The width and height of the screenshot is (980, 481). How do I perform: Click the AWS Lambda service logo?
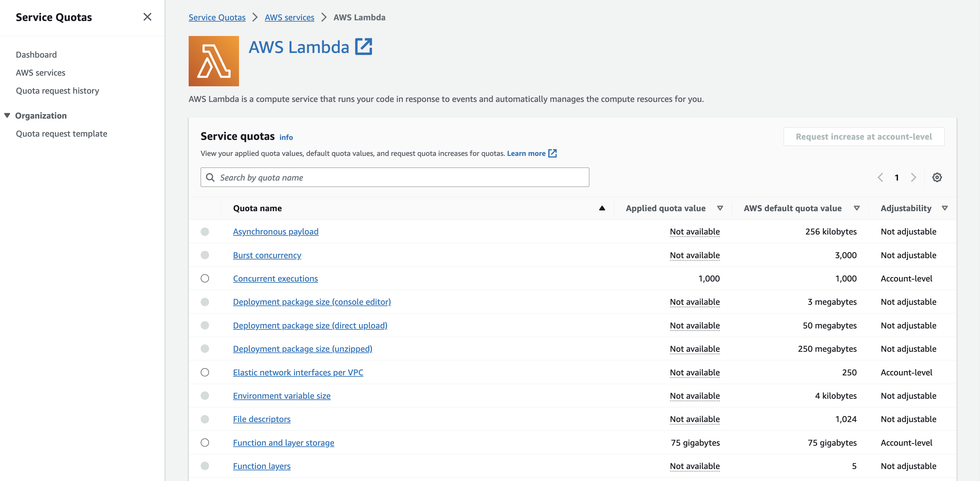tap(213, 61)
